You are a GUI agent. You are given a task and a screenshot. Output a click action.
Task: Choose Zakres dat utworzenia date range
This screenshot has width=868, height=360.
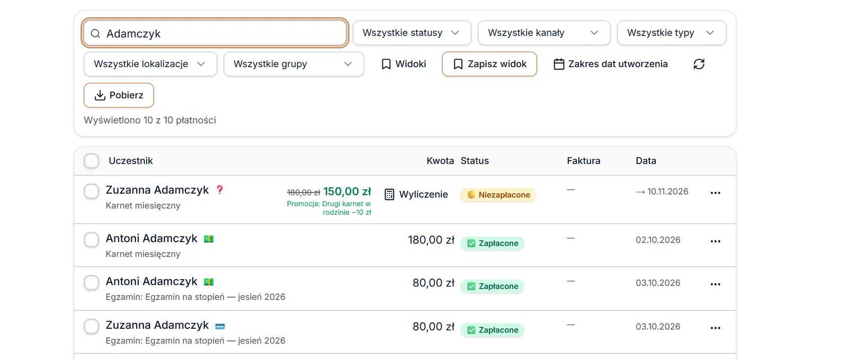click(611, 64)
